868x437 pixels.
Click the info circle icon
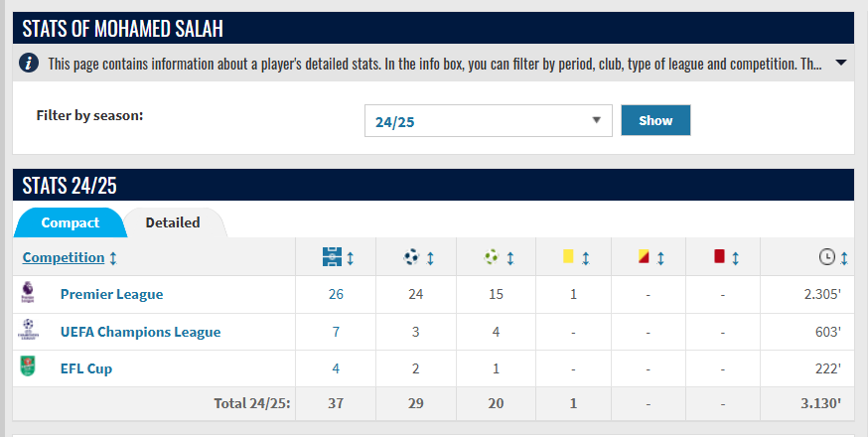click(x=29, y=63)
